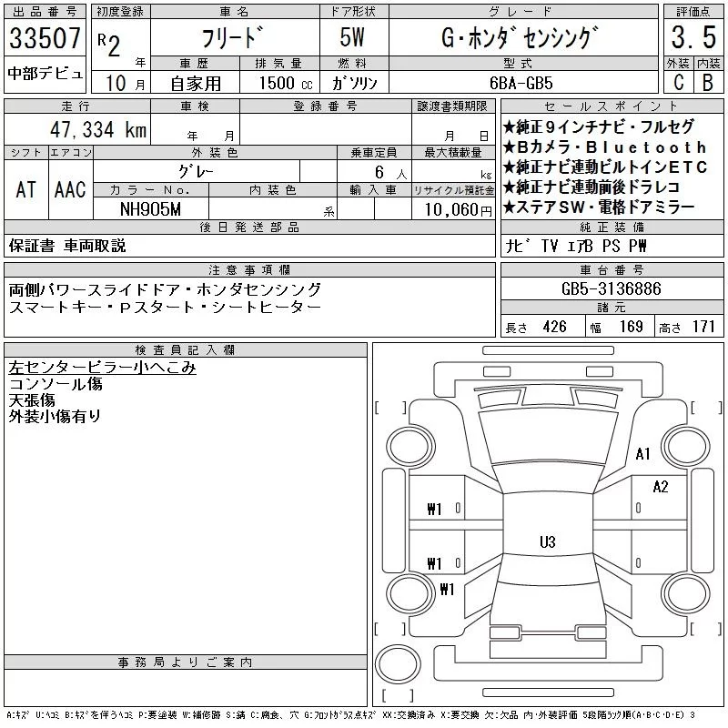Click chassis number GB5-3136886
The height and width of the screenshot is (728, 728).
click(x=611, y=288)
